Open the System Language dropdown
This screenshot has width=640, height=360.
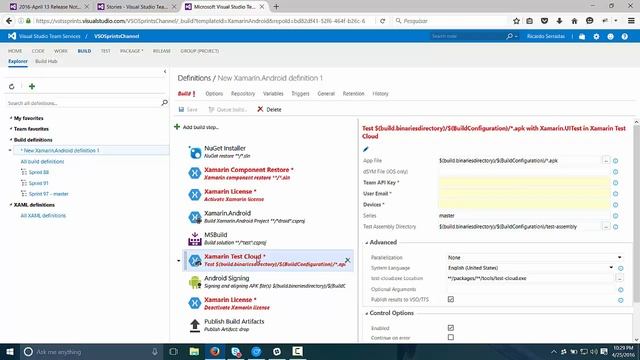(531, 268)
